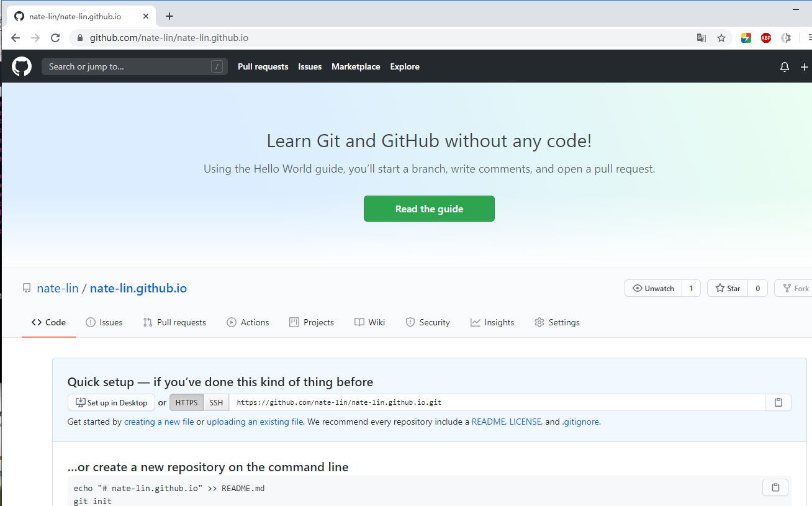Open the Adblock Plus extension
Screen dimensions: 812x506
(766, 38)
